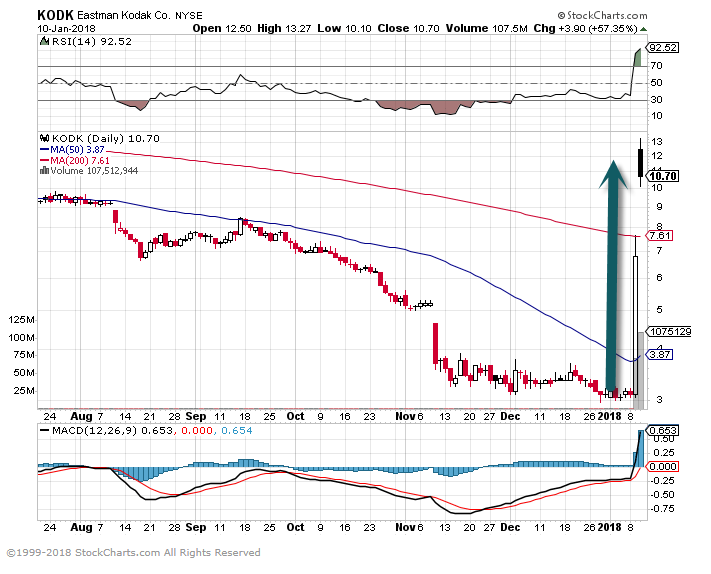Viewport: 711px width, 574px height.
Task: Click the 92.52 RSI value tag
Action: [663, 47]
